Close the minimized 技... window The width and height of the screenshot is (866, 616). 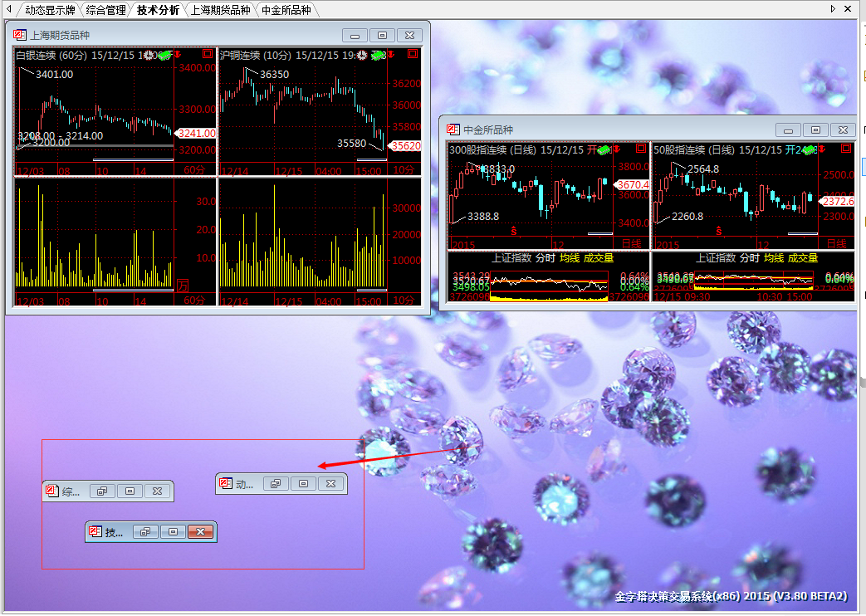(200, 531)
